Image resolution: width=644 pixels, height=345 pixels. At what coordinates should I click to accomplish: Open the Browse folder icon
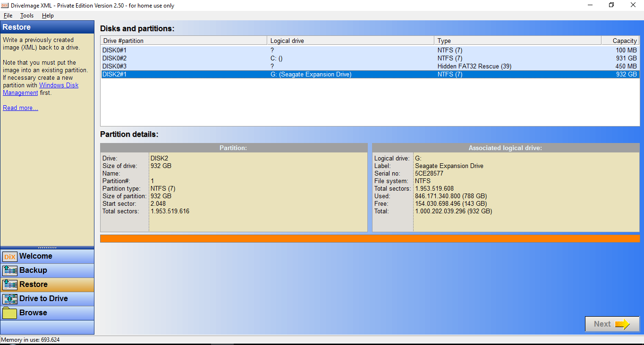[10, 313]
